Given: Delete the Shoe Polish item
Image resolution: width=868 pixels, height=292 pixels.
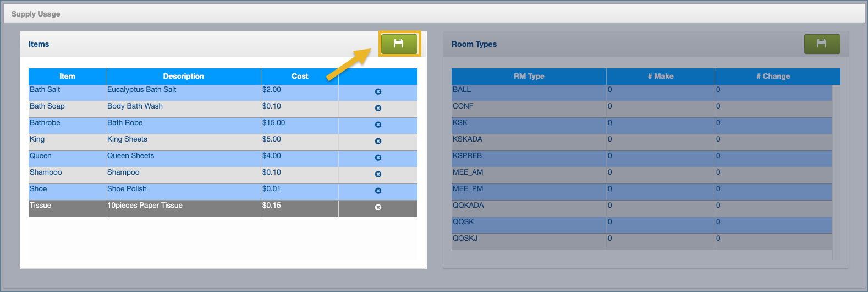Looking at the screenshot, I should pyautogui.click(x=378, y=191).
